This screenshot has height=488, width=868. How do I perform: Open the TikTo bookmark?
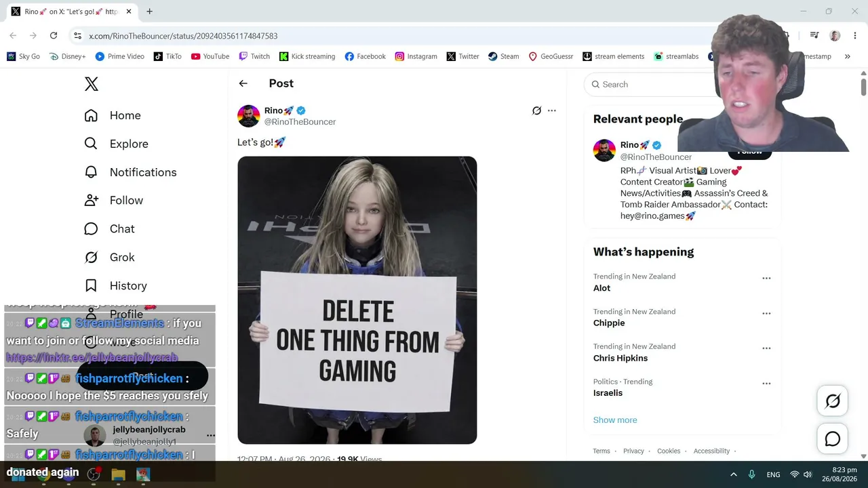tap(167, 56)
